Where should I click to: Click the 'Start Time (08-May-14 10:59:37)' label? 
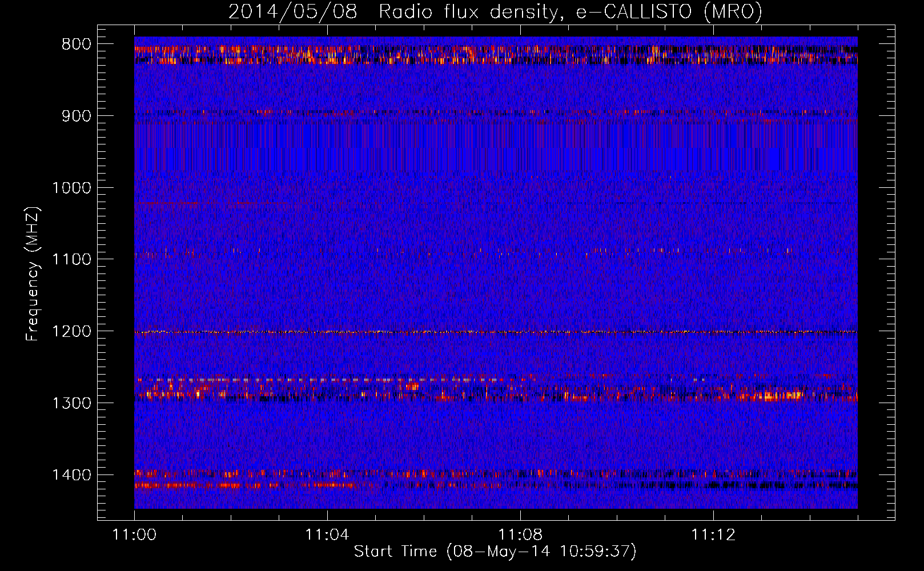click(495, 552)
